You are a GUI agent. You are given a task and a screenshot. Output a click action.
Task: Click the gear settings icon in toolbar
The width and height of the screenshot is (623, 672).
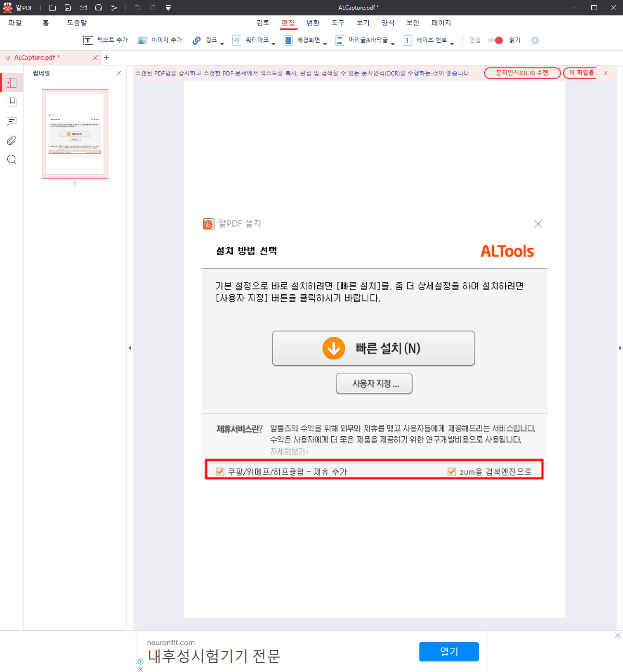click(535, 40)
